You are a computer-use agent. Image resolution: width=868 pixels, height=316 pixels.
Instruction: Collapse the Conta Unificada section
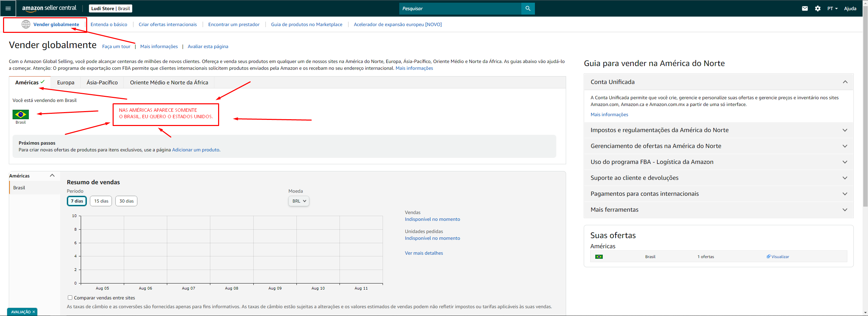718,82
